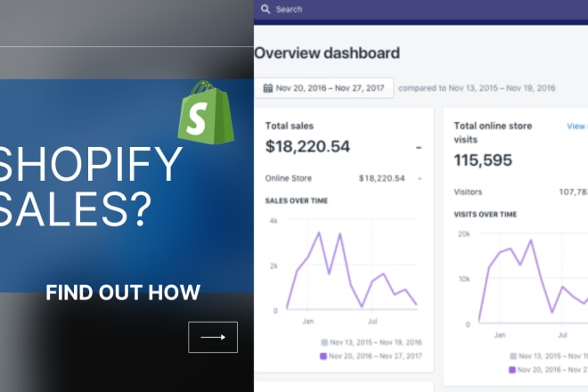The width and height of the screenshot is (588, 392).
Task: Open the Nov 20, 2016 – Nov 27, 2017 date picker
Action: [324, 88]
